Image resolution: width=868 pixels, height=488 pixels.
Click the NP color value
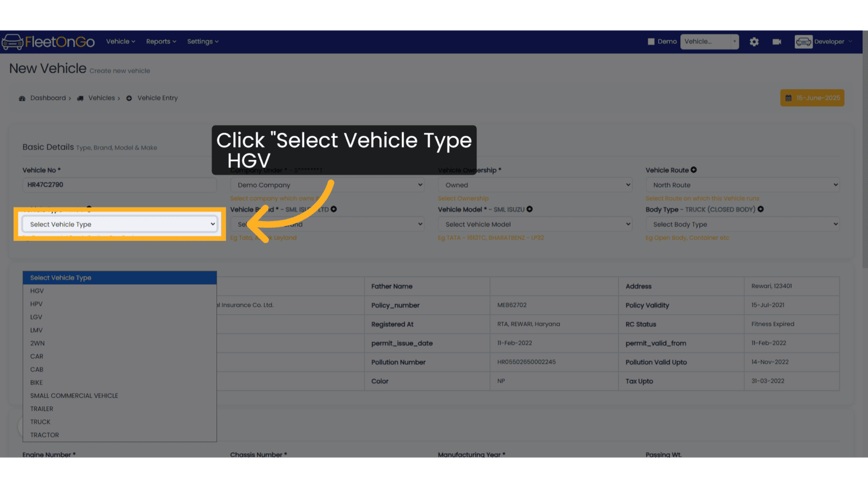(x=501, y=381)
